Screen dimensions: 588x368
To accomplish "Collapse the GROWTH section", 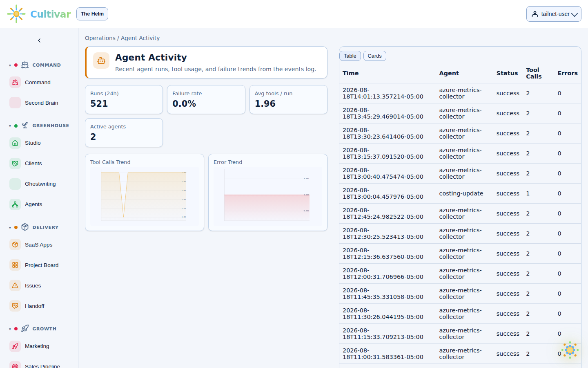I will coord(10,329).
